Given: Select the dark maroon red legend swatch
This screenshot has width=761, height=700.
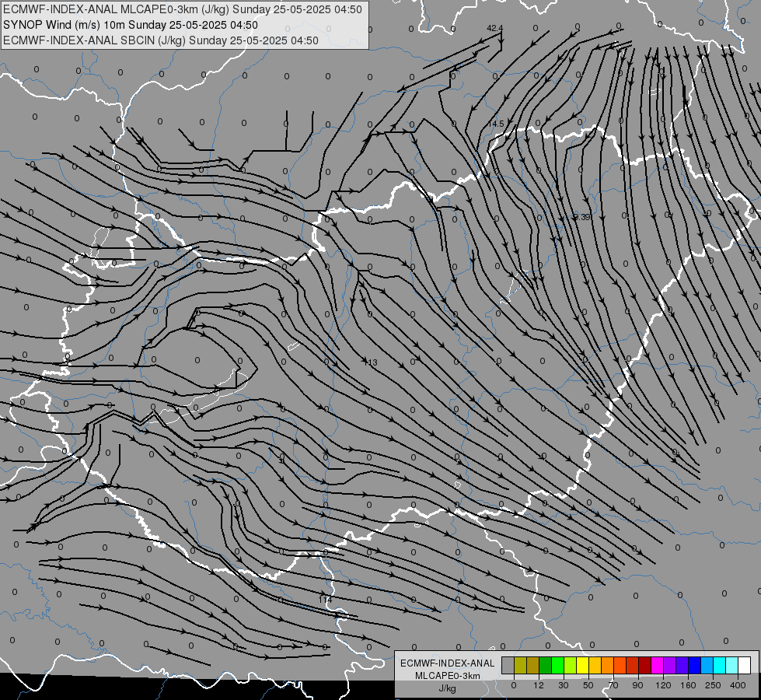Looking at the screenshot, I should click(x=644, y=665).
